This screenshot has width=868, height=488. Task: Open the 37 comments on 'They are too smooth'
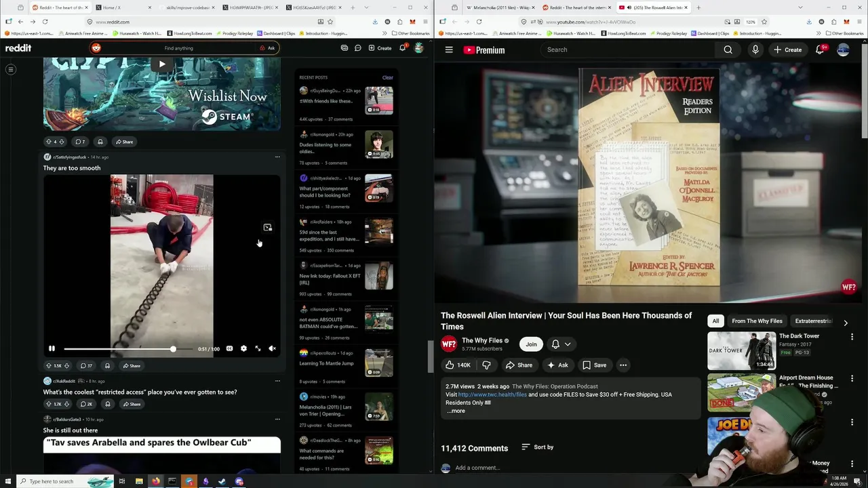click(85, 365)
